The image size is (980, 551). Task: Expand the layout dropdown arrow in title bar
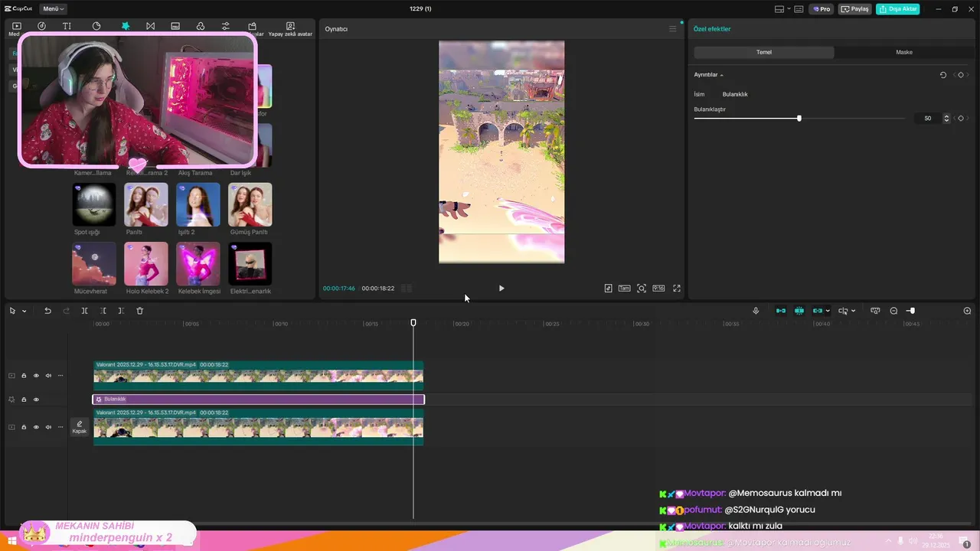pyautogui.click(x=788, y=9)
